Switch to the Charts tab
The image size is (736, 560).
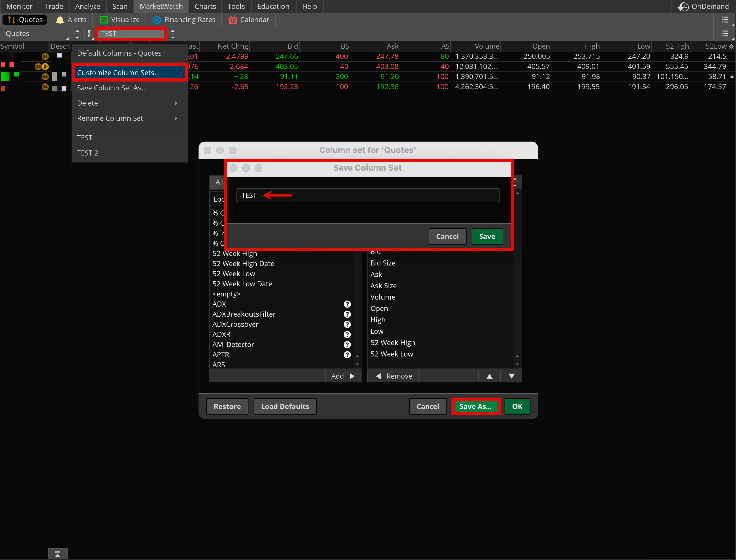pyautogui.click(x=205, y=6)
